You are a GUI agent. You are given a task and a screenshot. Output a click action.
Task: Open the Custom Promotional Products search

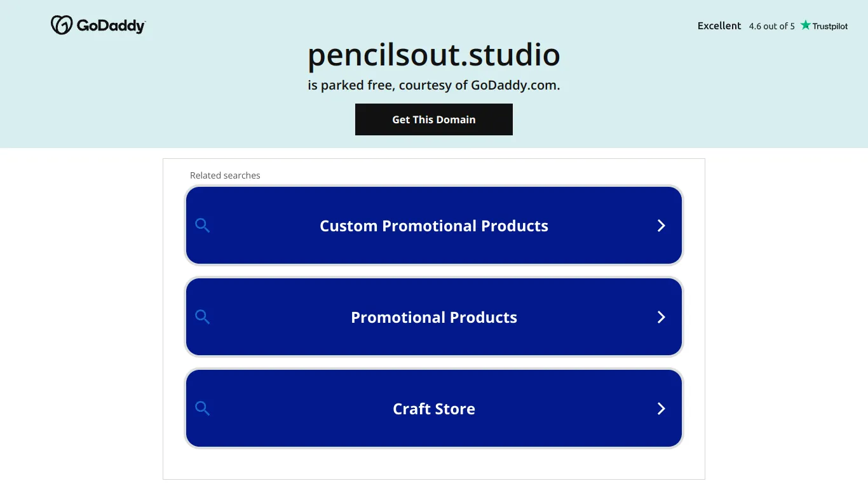pos(434,226)
